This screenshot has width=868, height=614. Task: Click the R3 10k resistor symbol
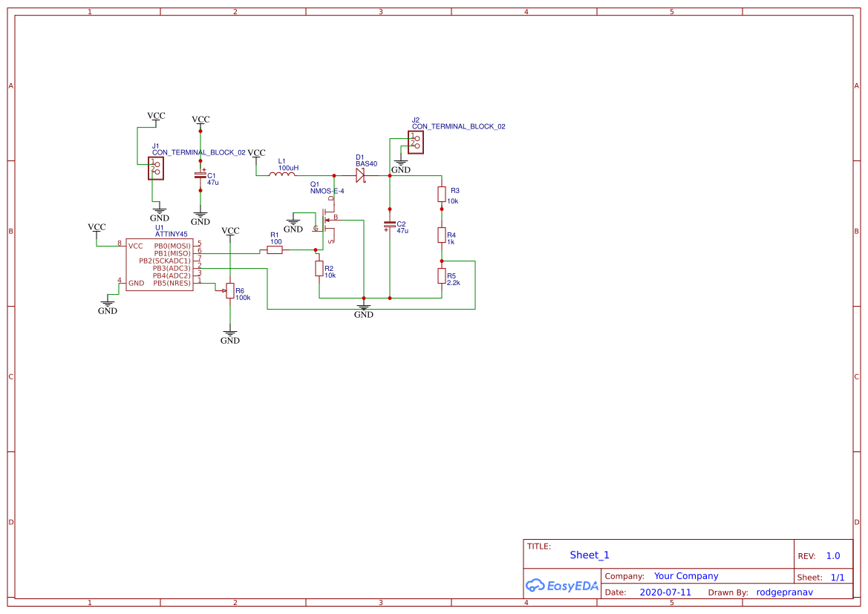[442, 195]
